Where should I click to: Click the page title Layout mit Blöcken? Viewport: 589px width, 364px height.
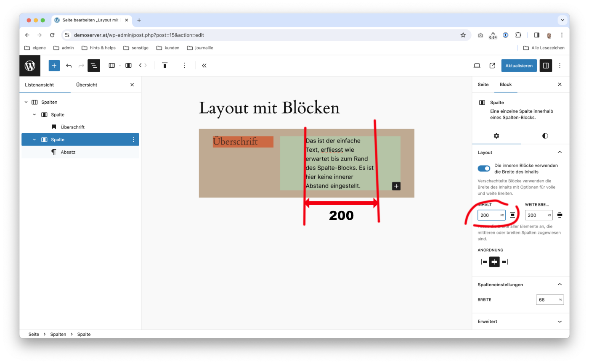coord(269,108)
